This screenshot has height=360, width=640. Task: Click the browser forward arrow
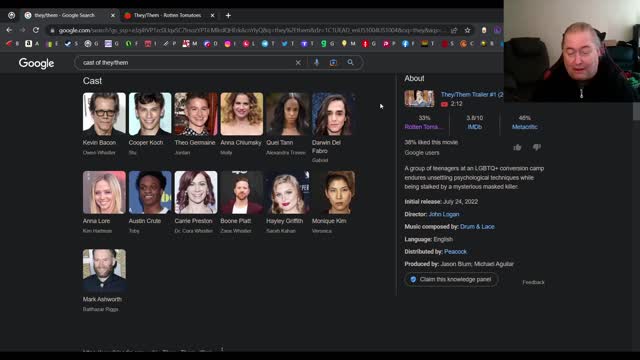(22, 30)
